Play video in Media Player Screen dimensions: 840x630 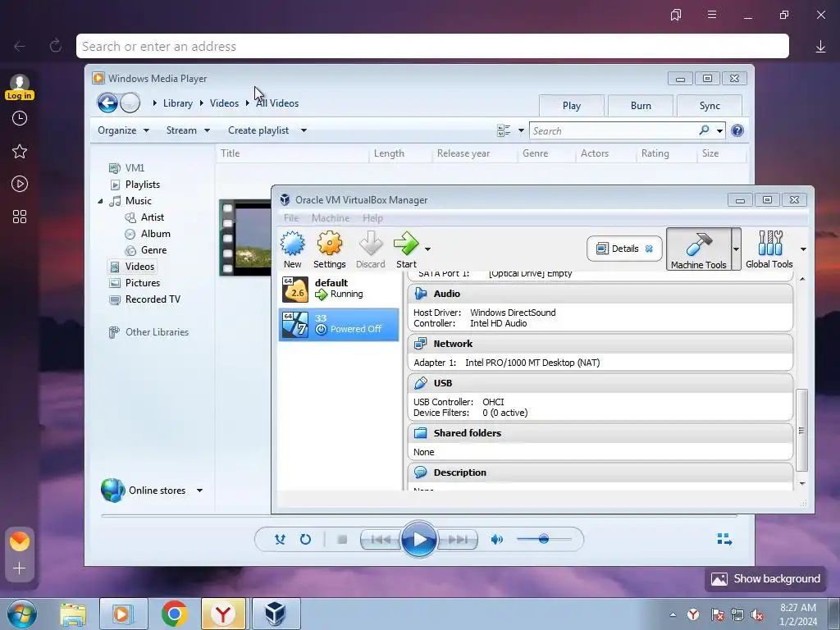(418, 539)
